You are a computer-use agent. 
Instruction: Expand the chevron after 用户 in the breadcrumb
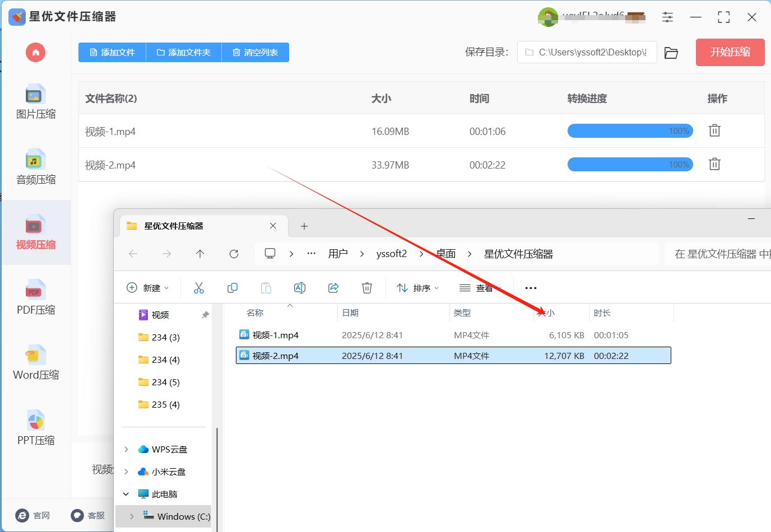pyautogui.click(x=362, y=254)
